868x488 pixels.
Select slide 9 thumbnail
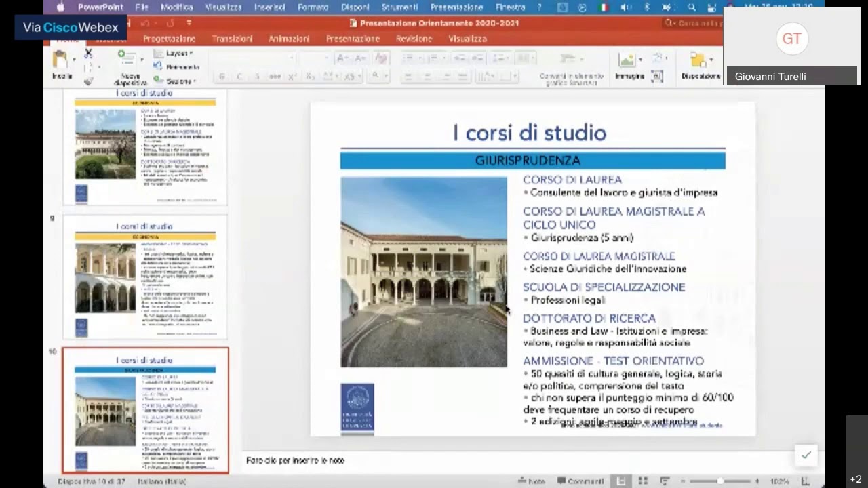tap(145, 277)
